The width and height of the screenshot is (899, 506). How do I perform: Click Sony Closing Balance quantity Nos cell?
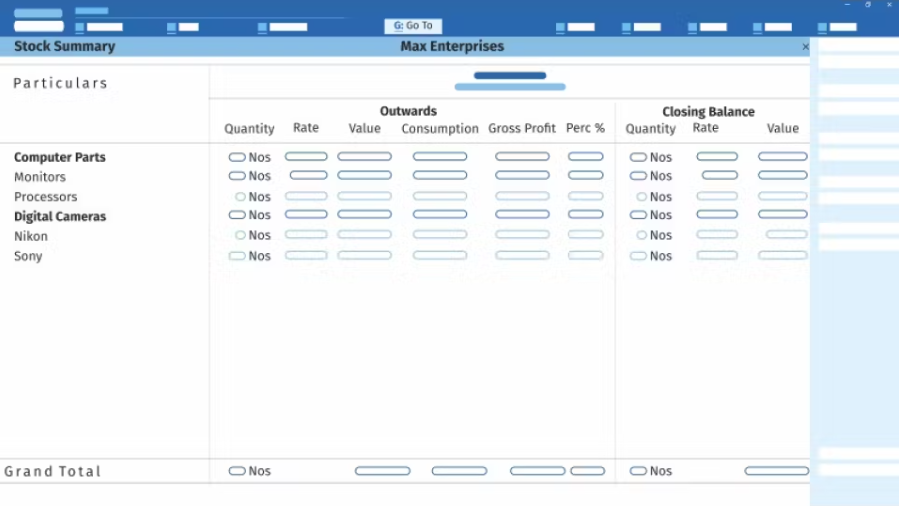pyautogui.click(x=651, y=256)
